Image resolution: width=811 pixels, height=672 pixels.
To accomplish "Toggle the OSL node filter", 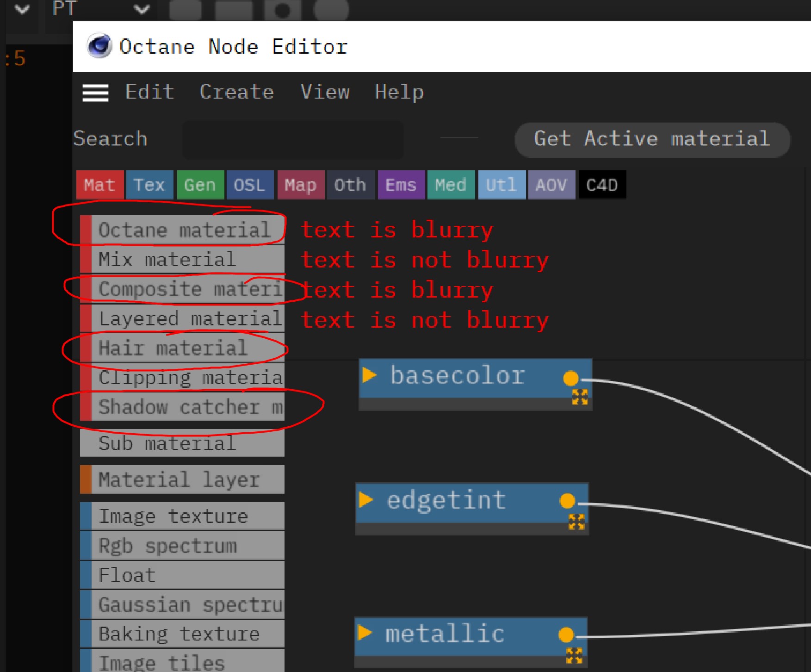I will pos(250,185).
